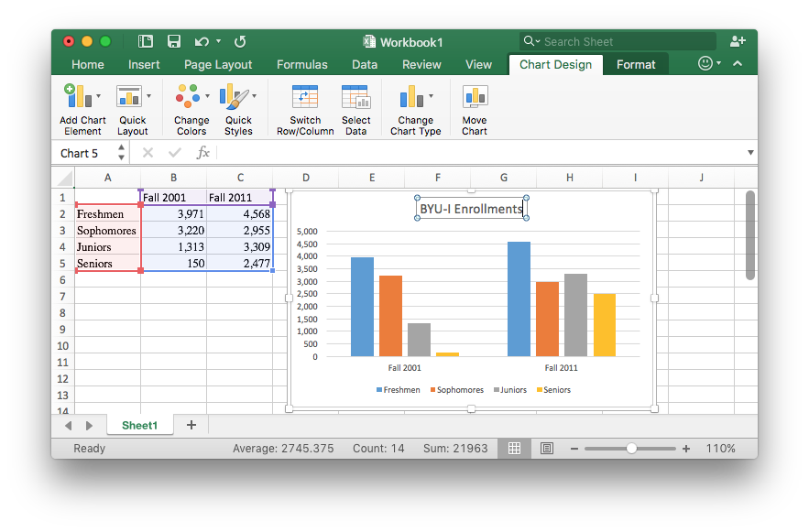Viewport: 809px width, 532px height.
Task: Expand the Quick Styles dropdown arrow
Action: click(255, 96)
